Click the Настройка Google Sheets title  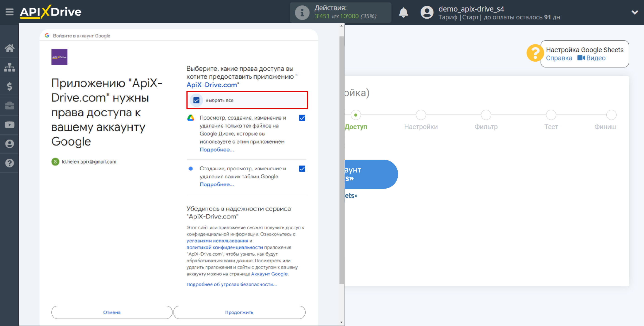(x=584, y=50)
